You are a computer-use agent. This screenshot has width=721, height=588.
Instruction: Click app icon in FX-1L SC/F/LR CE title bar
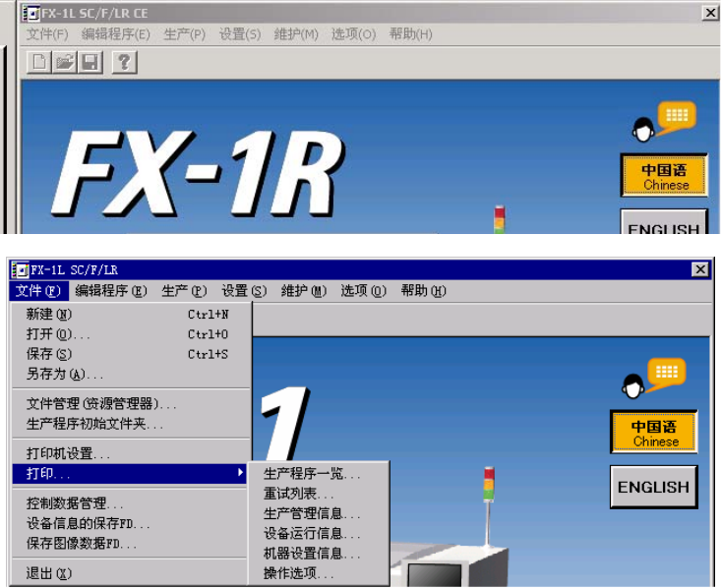[30, 14]
